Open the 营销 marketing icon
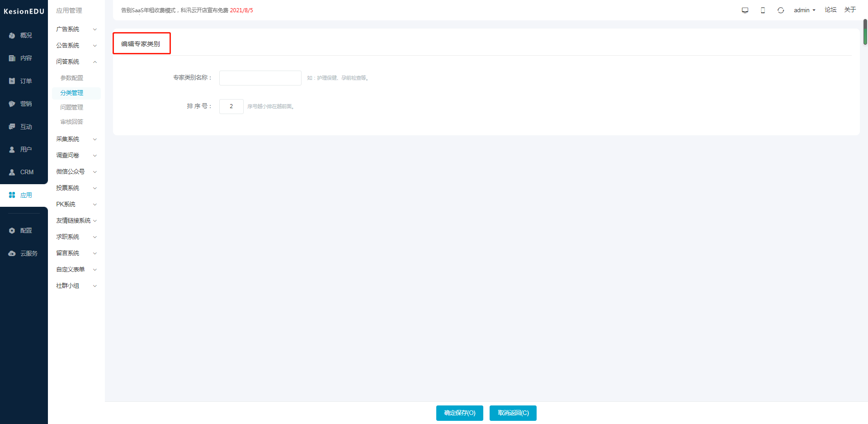 [12, 104]
